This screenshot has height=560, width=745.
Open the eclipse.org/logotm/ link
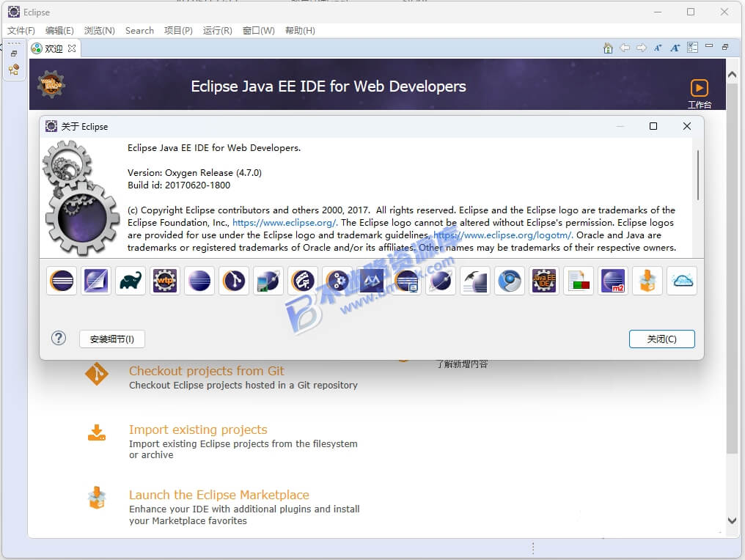click(x=503, y=235)
